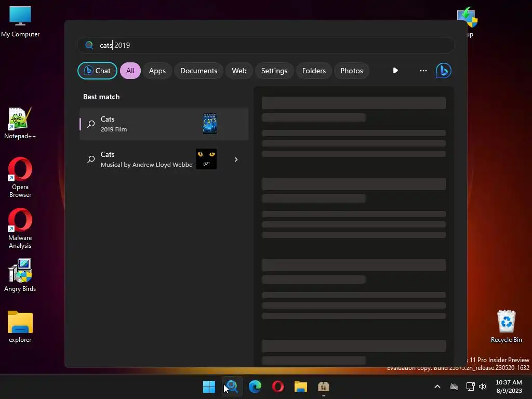Screen dimensions: 532x399
Task: Click the Cats musical poster thumbnail
Action: [x=206, y=159]
